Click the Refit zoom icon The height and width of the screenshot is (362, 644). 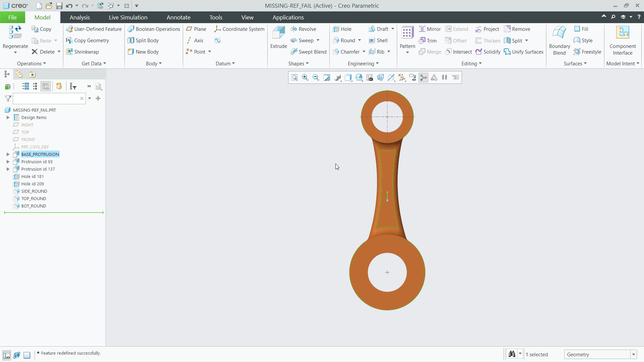[294, 77]
